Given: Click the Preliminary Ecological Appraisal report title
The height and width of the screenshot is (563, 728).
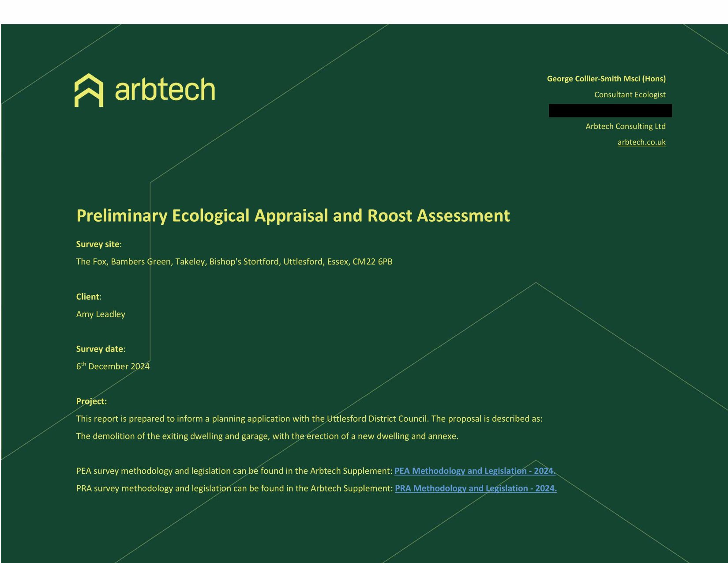Looking at the screenshot, I should [293, 215].
